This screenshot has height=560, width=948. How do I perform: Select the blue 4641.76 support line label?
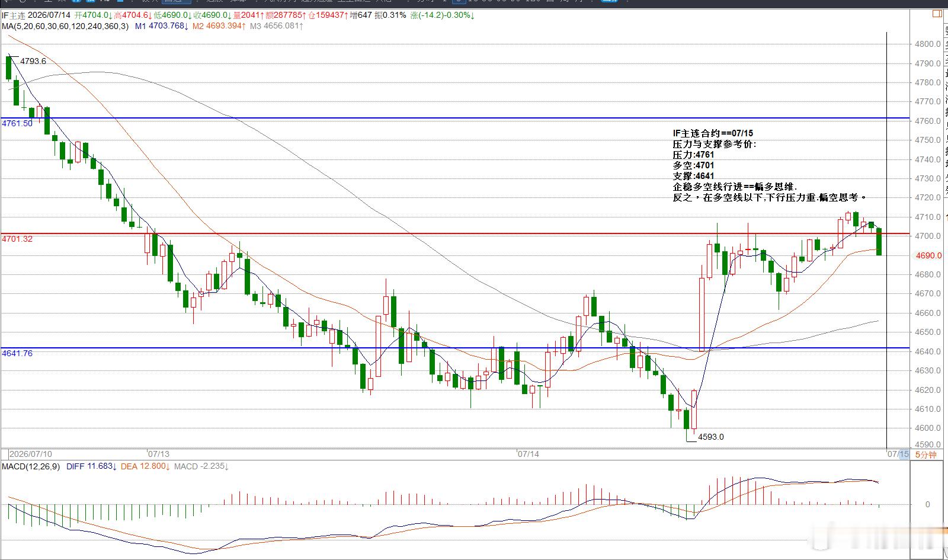17,353
